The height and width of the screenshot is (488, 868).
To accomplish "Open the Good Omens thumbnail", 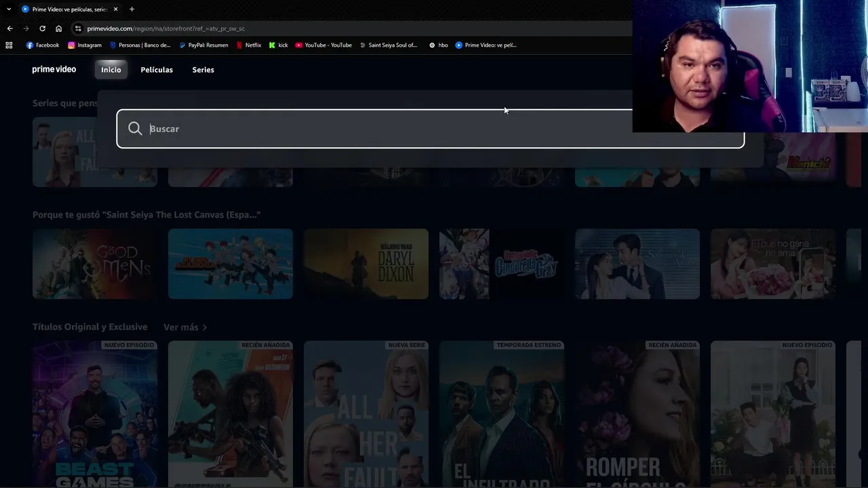I will coord(95,264).
